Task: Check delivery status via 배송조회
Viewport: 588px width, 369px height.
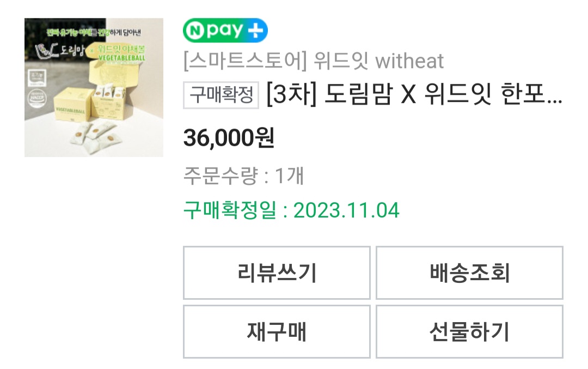Action: point(469,273)
